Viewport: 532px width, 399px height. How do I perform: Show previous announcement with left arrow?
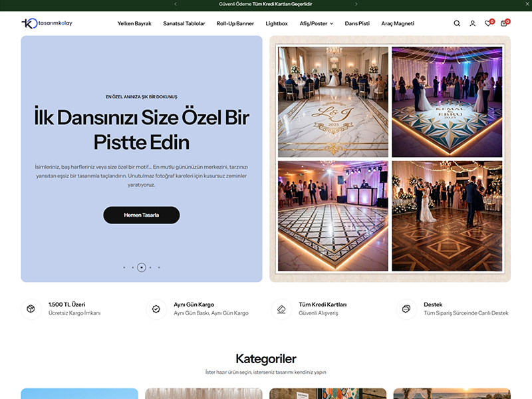[176, 4]
